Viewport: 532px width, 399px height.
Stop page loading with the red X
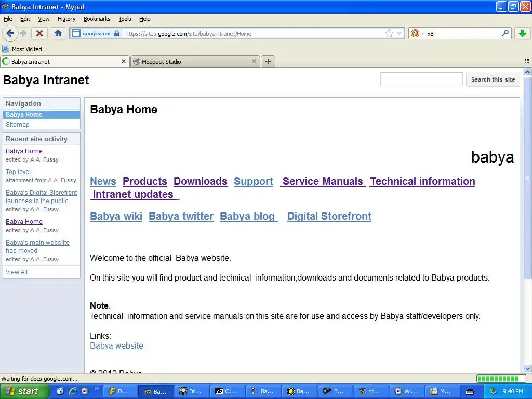pyautogui.click(x=39, y=33)
